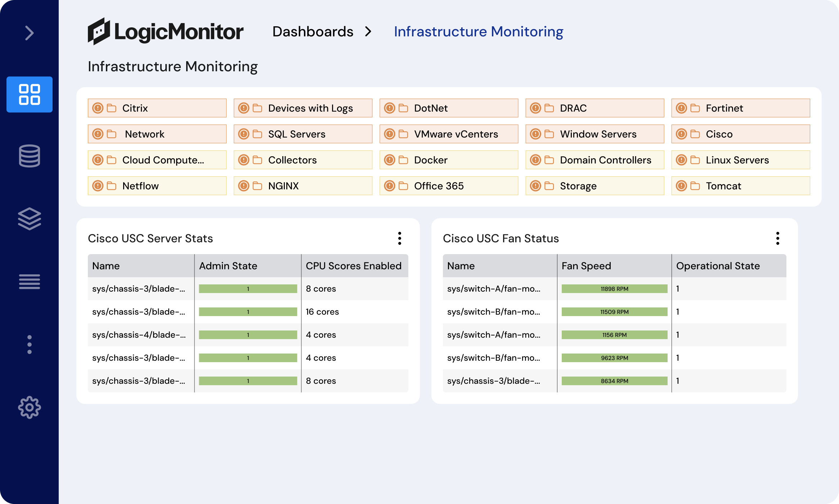Go to Dashboards breadcrumb
This screenshot has height=504, width=839.
[x=313, y=32]
